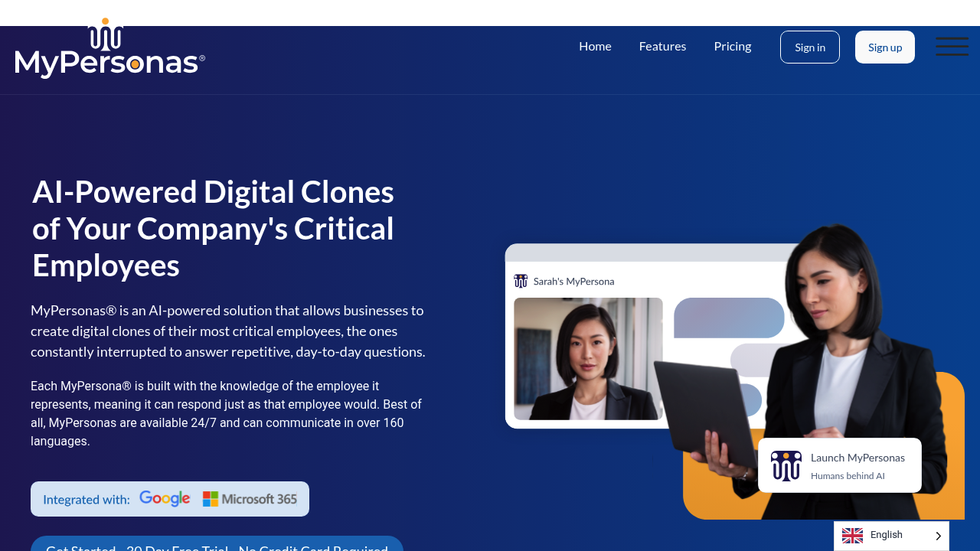
Task: Click the Sarah's MyPersona small logo icon
Action: point(521,281)
